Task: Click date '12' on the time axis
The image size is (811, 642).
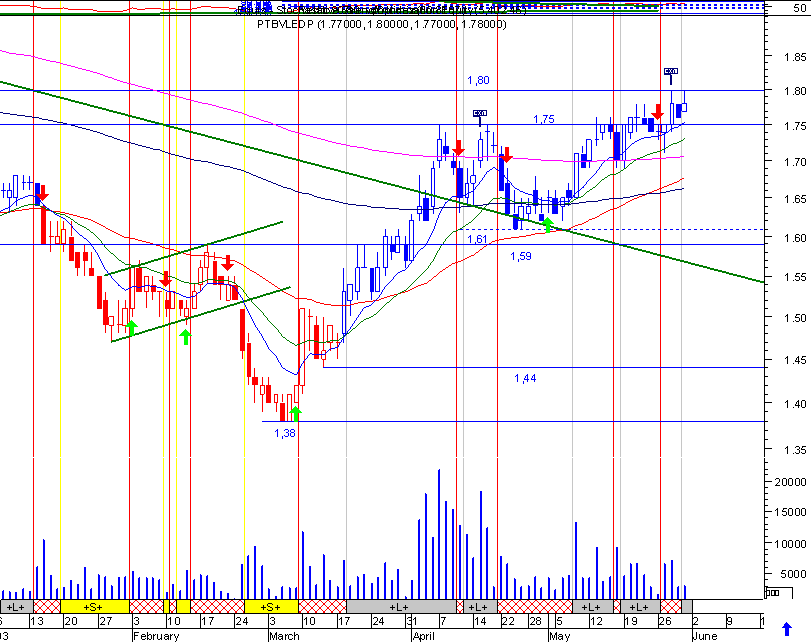Action: pyautogui.click(x=596, y=621)
